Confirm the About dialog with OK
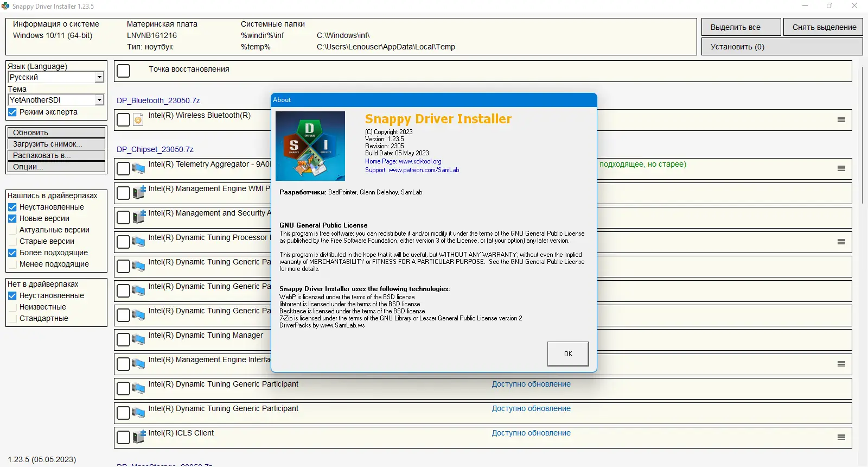This screenshot has width=868, height=467. [x=568, y=354]
